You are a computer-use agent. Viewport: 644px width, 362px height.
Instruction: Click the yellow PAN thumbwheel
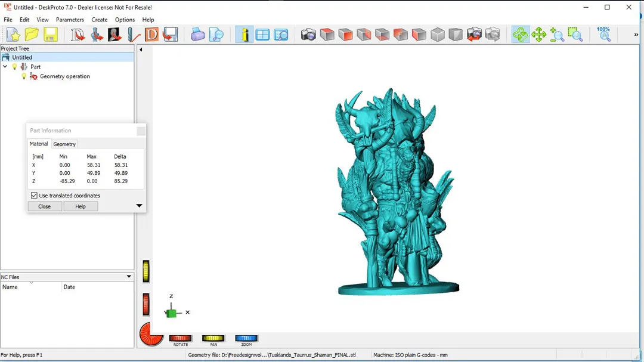[x=213, y=338]
